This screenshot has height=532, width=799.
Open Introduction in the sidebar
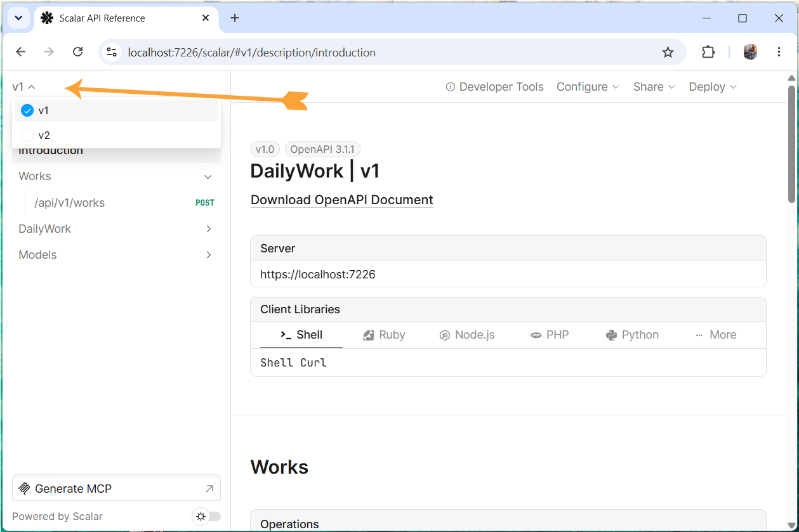click(x=116, y=151)
